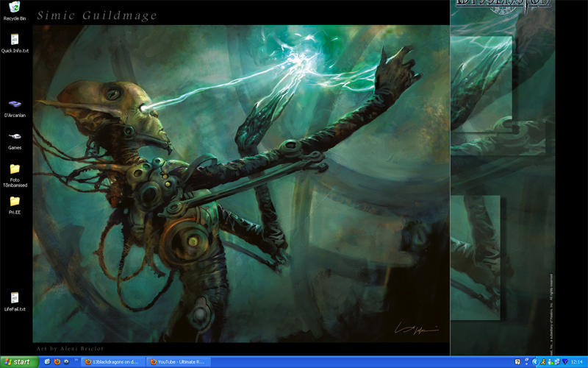Switch to the YouTube Firefox taskbar window

click(x=178, y=362)
